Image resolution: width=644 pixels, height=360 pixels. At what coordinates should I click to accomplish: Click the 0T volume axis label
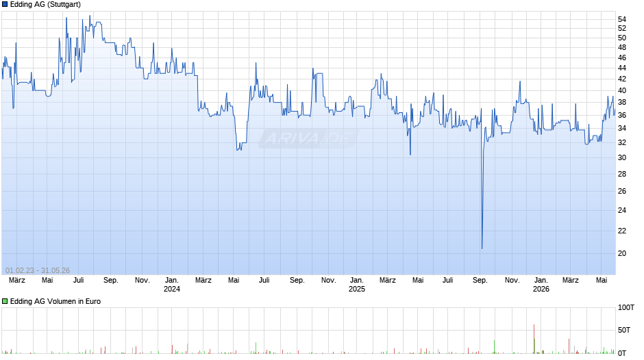[x=622, y=353]
